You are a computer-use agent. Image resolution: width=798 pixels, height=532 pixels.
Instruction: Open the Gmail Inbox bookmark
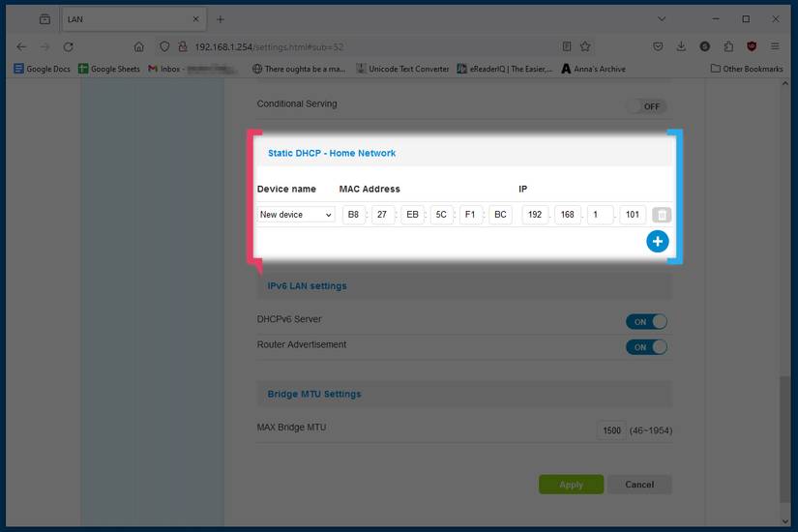(x=192, y=69)
